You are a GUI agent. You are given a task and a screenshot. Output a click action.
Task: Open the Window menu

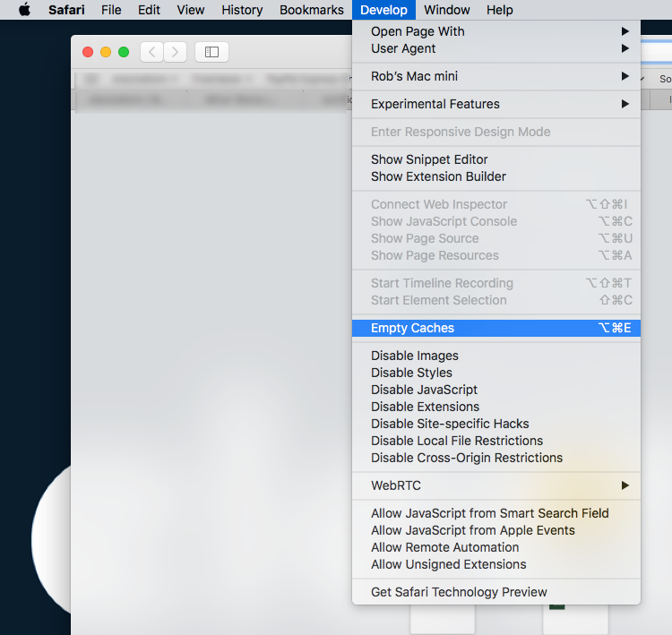(x=446, y=10)
